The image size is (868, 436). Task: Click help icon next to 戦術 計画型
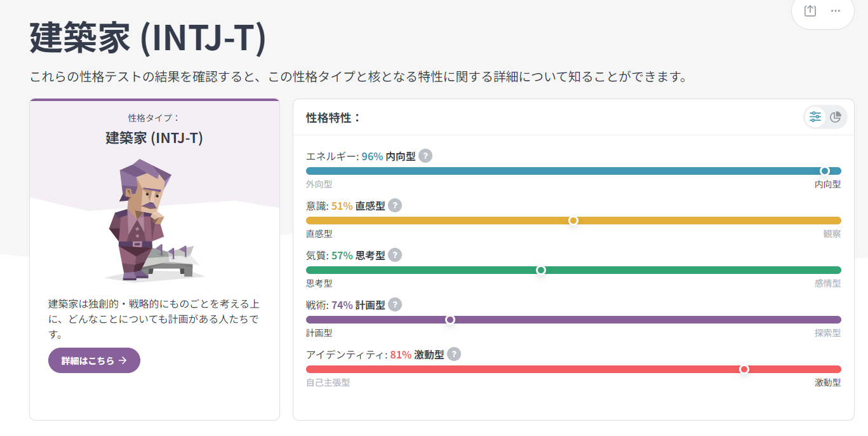point(395,304)
